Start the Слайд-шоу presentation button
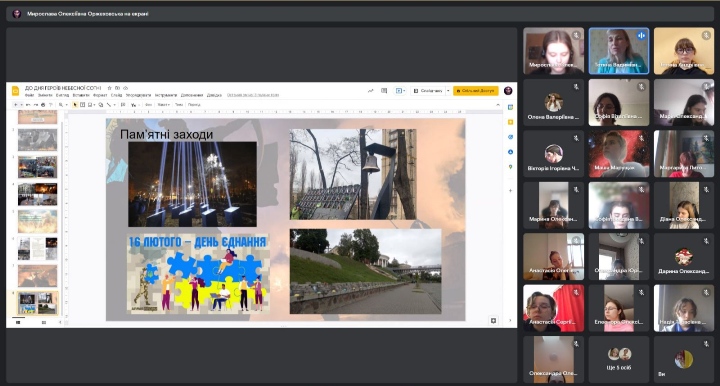This screenshot has height=386, width=720. pyautogui.click(x=428, y=91)
